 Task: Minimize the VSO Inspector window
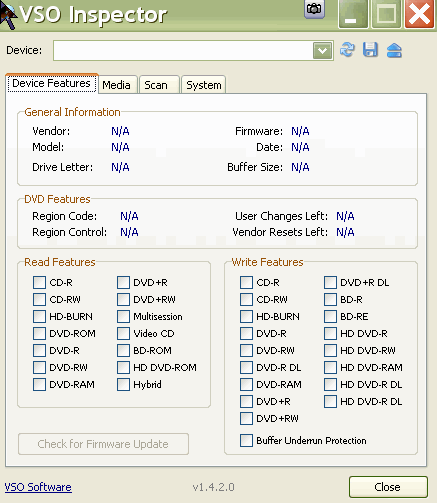tap(353, 14)
